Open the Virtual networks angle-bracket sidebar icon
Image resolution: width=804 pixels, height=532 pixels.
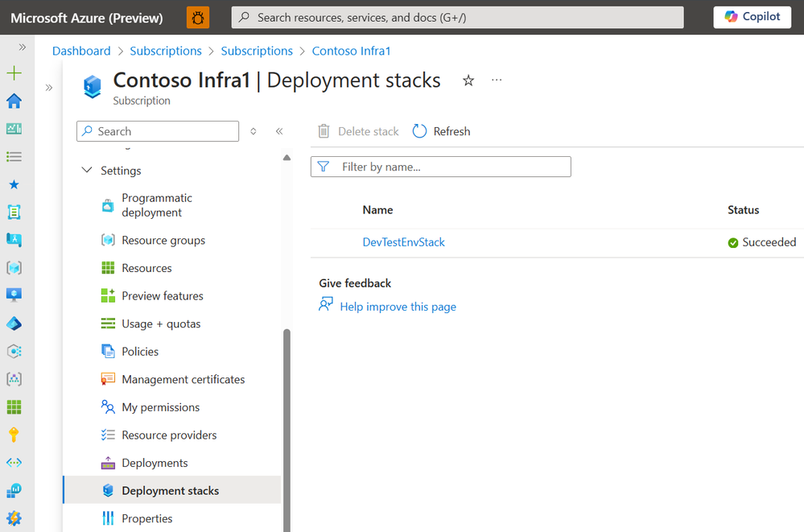click(14, 463)
